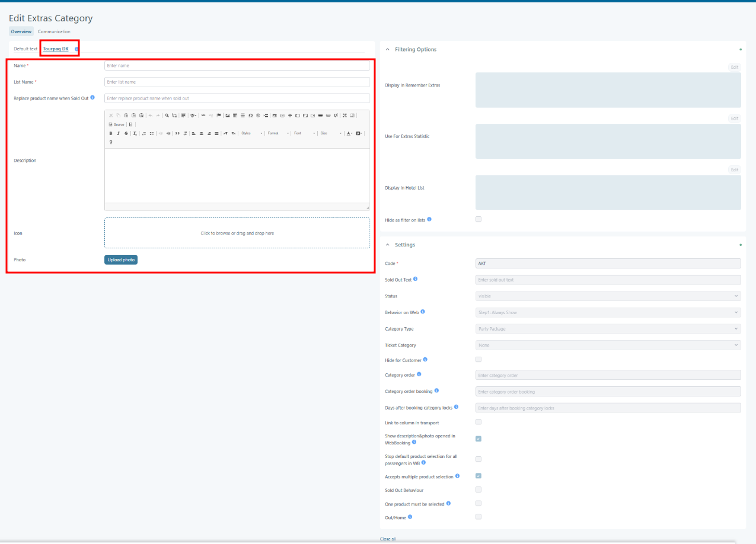This screenshot has height=544, width=756.
Task: Insert a special character with the omega icon
Action: 251,116
